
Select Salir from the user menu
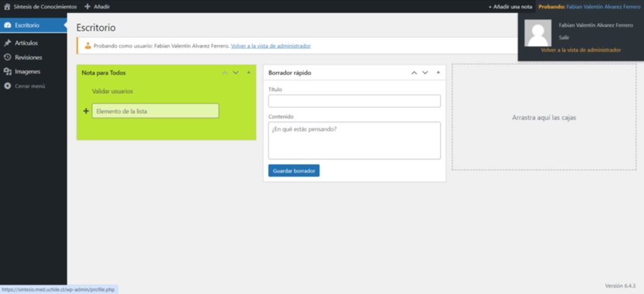(x=564, y=38)
